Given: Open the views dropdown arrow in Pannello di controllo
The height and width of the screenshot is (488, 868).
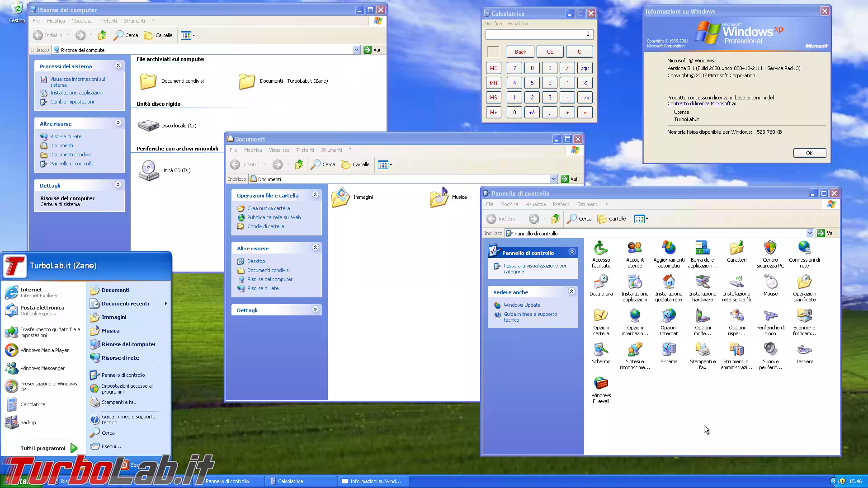Looking at the screenshot, I should coord(646,219).
